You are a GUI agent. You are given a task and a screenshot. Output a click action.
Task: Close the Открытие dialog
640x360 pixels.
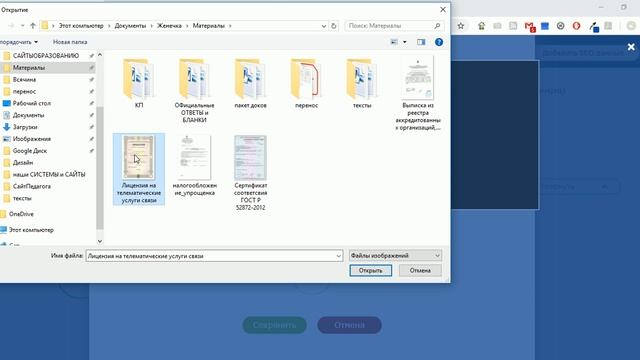point(443,9)
